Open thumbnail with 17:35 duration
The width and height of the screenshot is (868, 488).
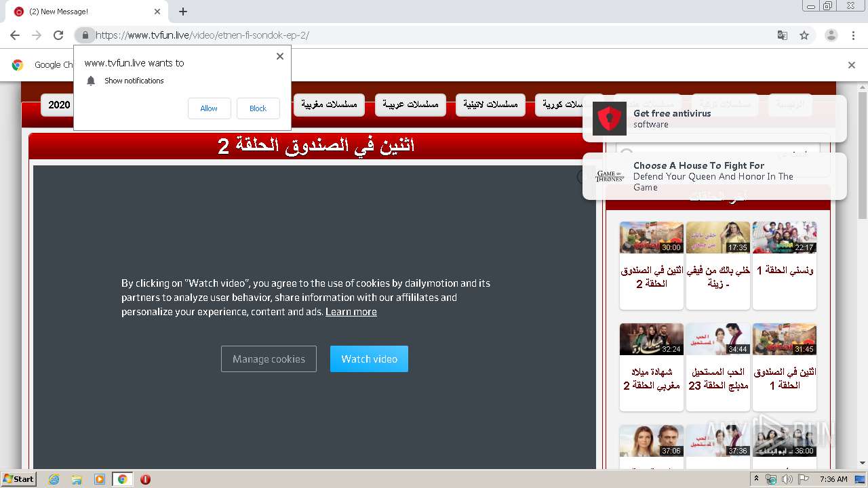[x=717, y=237]
